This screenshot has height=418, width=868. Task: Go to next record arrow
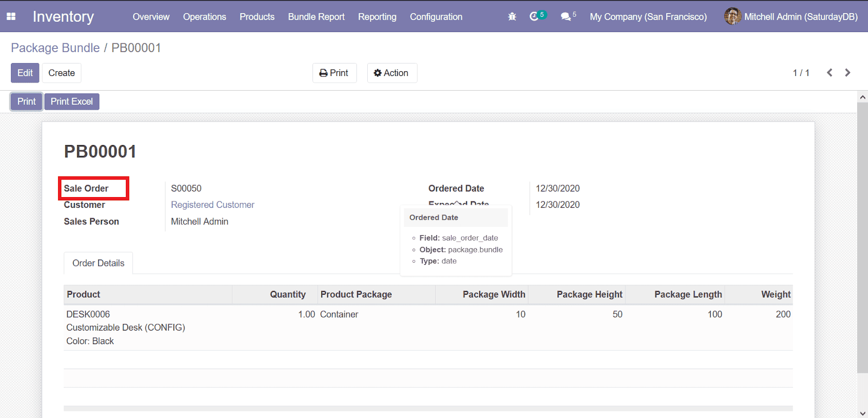point(847,73)
